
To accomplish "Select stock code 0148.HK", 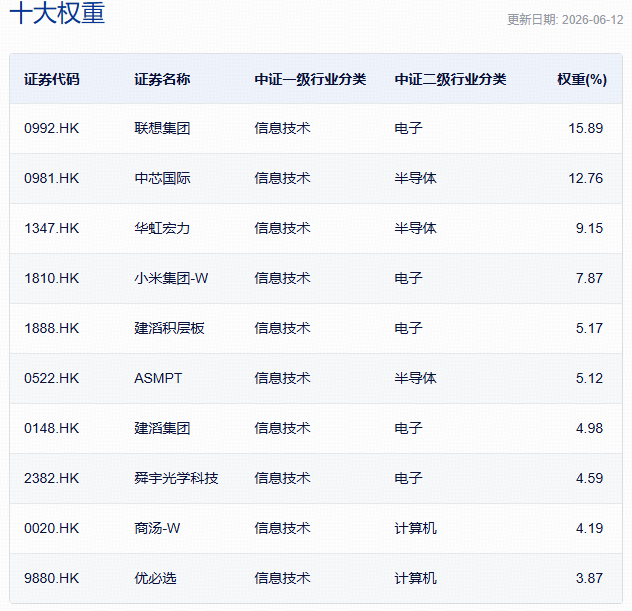I will point(52,428).
